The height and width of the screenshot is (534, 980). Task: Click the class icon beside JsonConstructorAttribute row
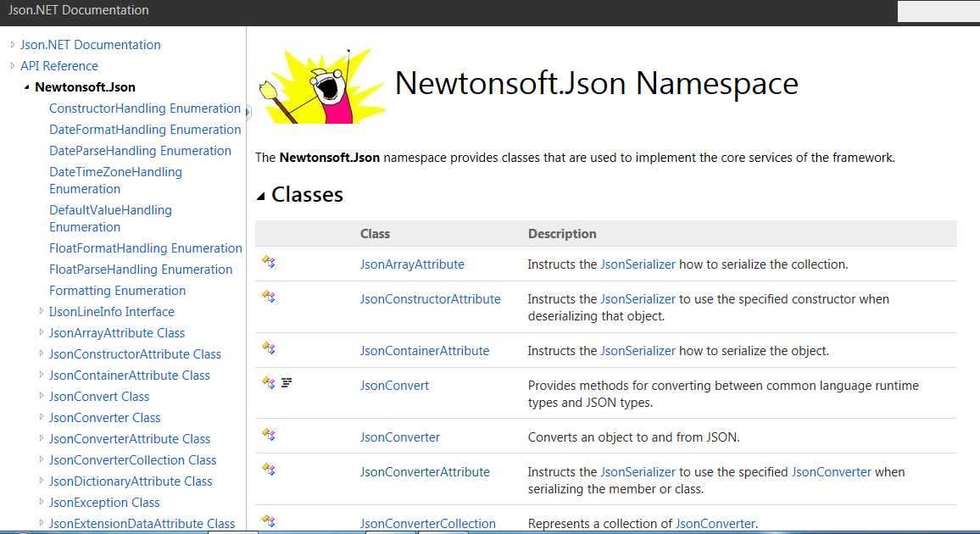[x=269, y=297]
